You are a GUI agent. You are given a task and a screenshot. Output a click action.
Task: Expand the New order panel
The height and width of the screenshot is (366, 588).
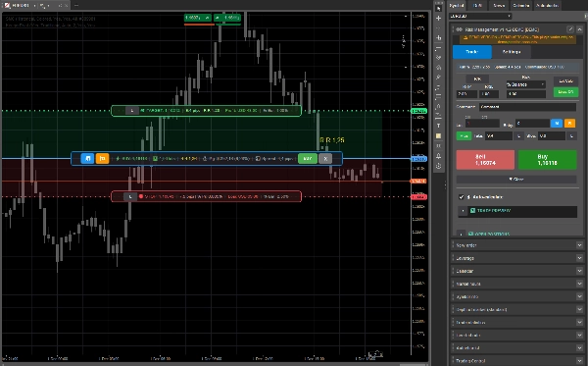580,245
